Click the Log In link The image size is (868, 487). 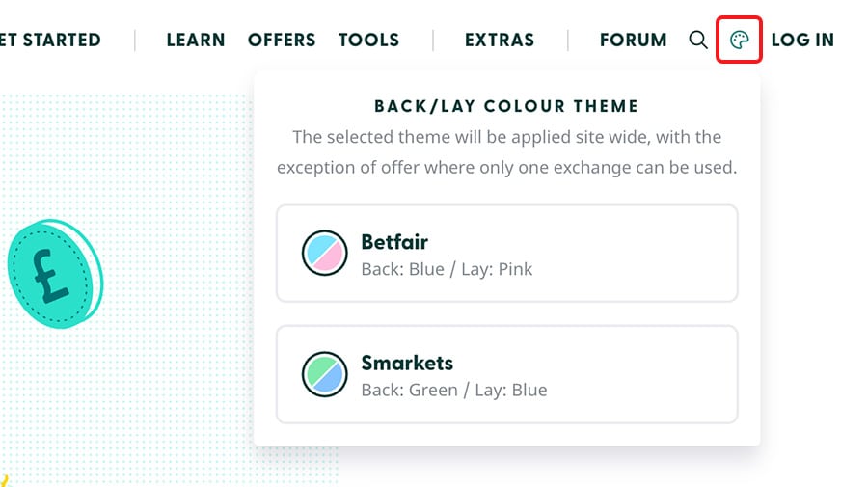tap(802, 40)
